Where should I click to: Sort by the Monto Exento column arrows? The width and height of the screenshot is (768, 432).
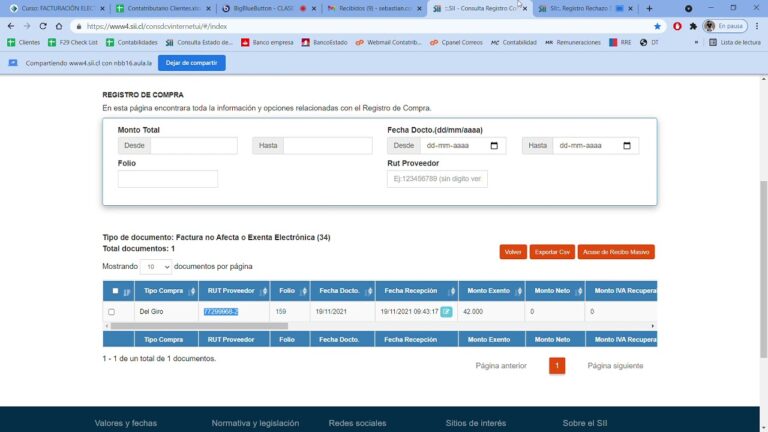[519, 291]
